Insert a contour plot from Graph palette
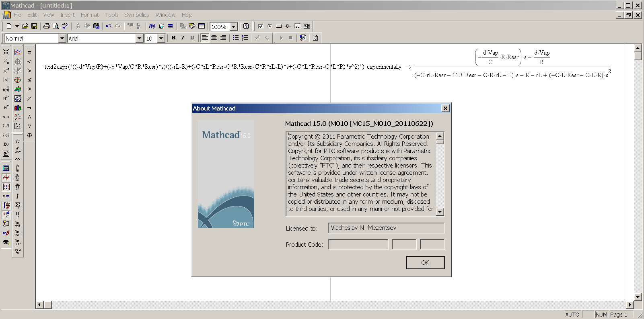The image size is (644, 319). coord(18,98)
